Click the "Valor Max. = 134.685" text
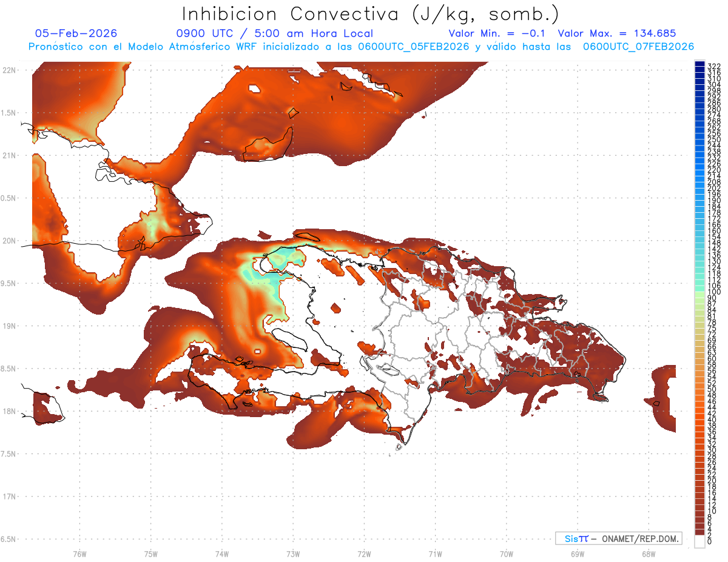 point(617,34)
